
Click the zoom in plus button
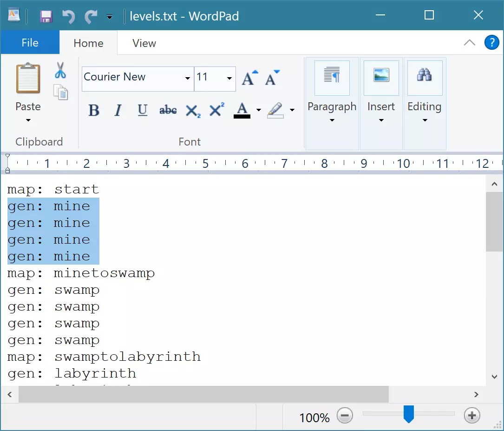click(x=472, y=416)
